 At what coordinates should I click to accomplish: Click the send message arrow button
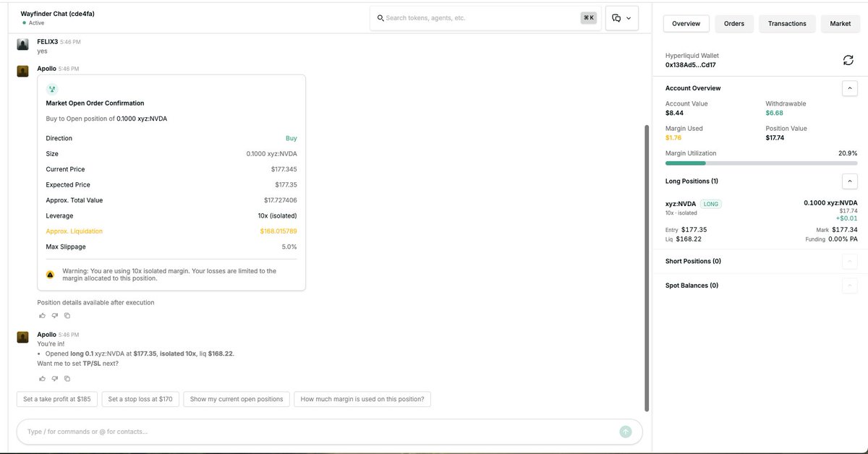[x=626, y=432]
